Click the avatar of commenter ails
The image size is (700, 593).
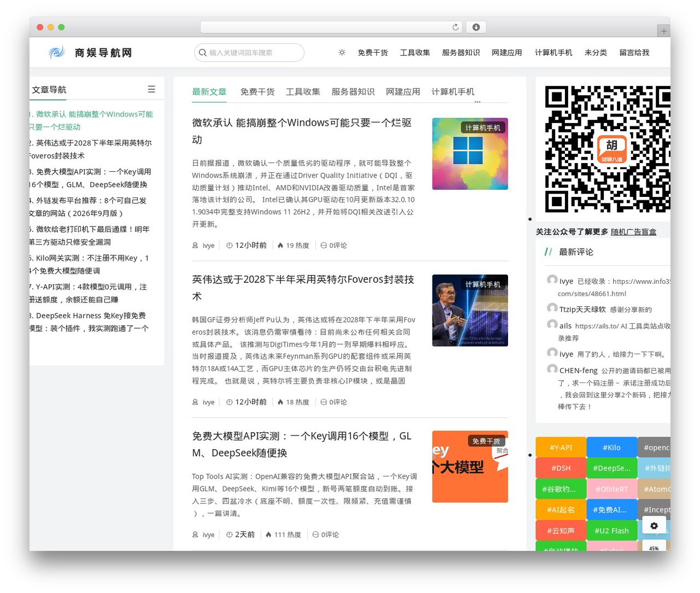click(552, 325)
